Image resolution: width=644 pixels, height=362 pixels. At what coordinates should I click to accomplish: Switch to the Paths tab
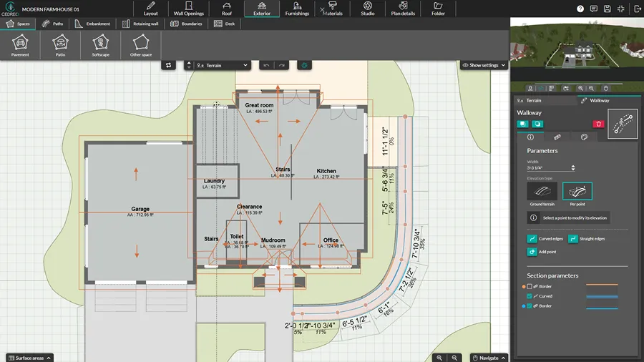coord(52,24)
